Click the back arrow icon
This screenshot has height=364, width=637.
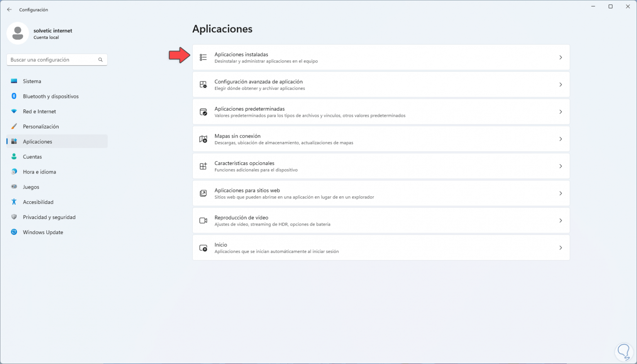9,10
